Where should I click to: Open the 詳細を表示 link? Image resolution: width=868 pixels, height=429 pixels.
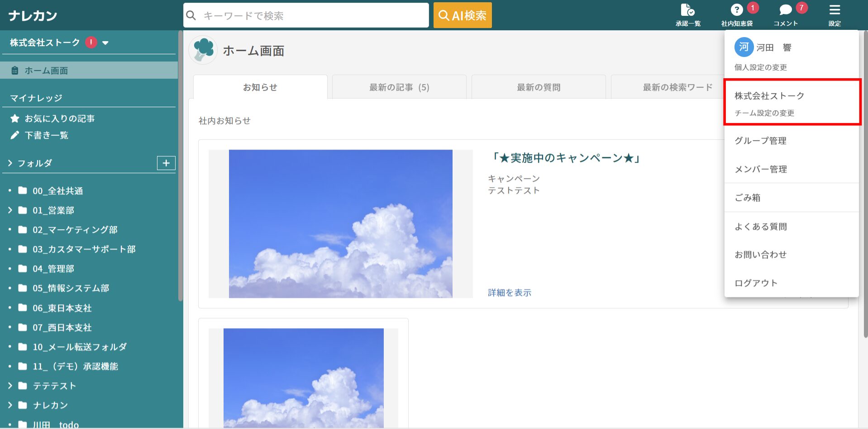pyautogui.click(x=510, y=292)
